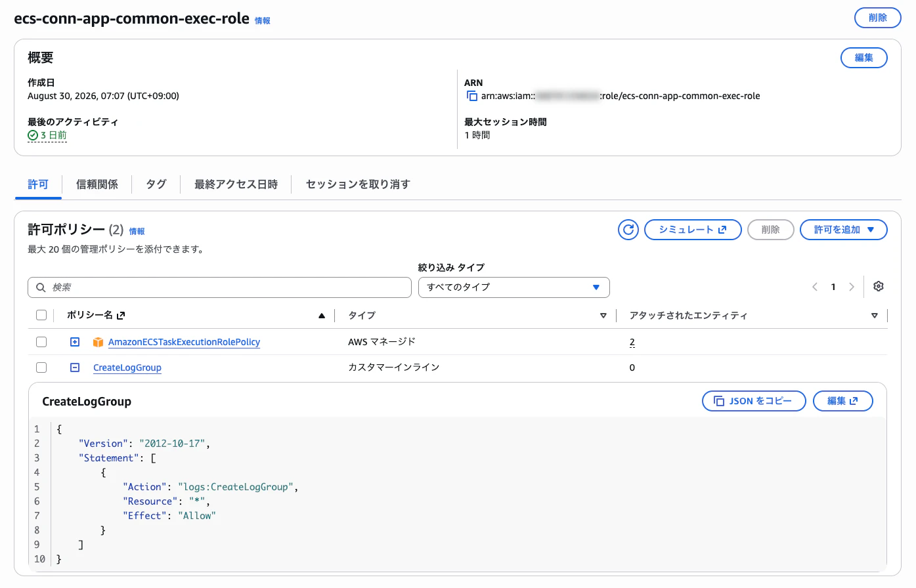Click the 0 attached entities cell for CreateLogGroup
Viewport: 916px width, 588px height.
click(632, 367)
